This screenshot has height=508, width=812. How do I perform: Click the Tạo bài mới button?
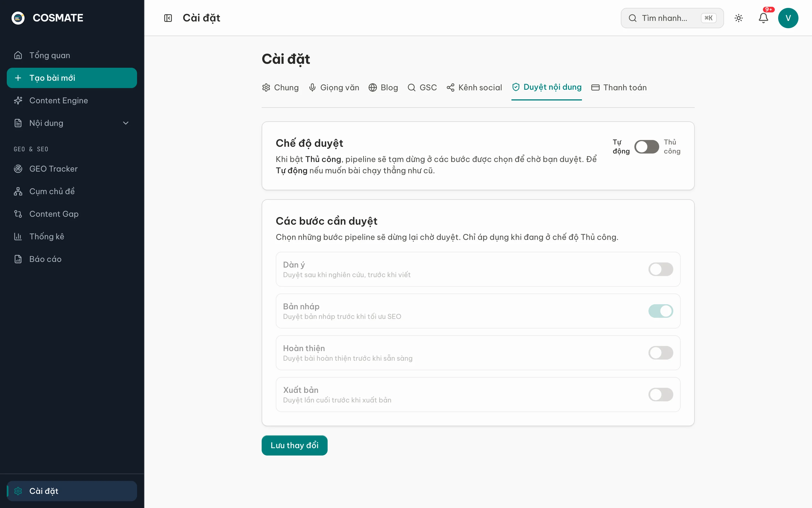72,78
